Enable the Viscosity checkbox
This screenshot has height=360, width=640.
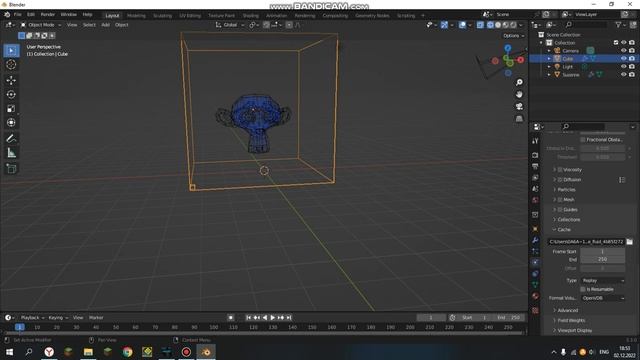[x=560, y=169]
